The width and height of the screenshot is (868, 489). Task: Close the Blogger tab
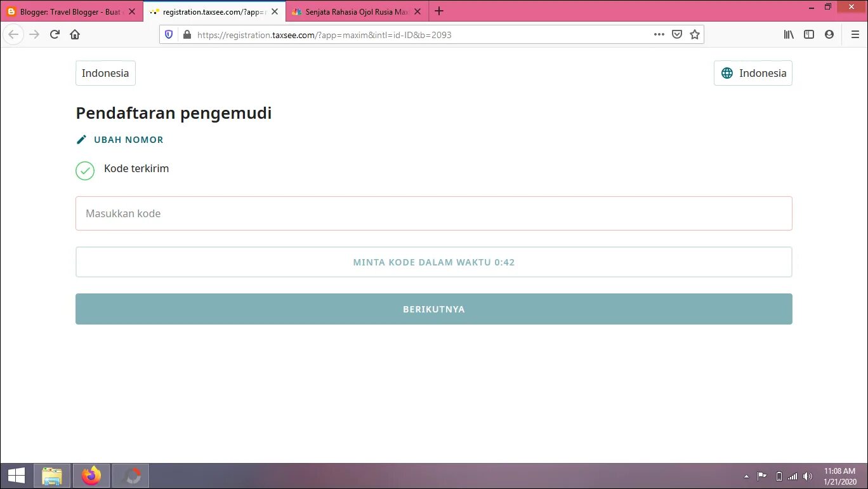132,11
